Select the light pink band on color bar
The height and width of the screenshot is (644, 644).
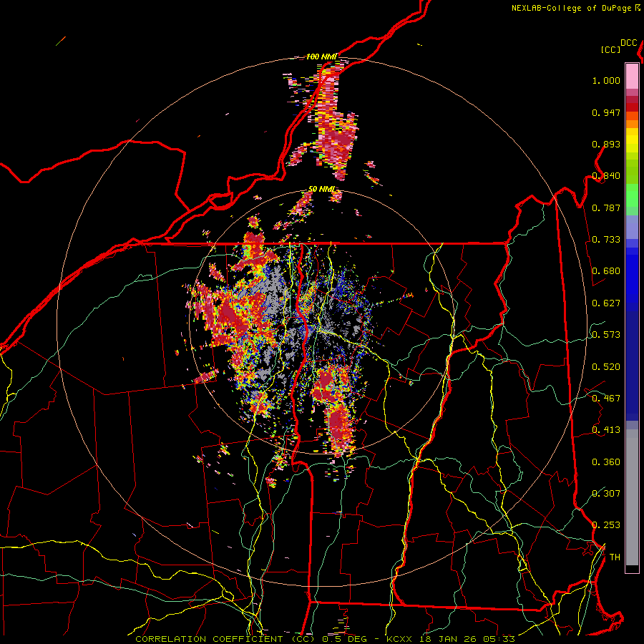pyautogui.click(x=632, y=76)
